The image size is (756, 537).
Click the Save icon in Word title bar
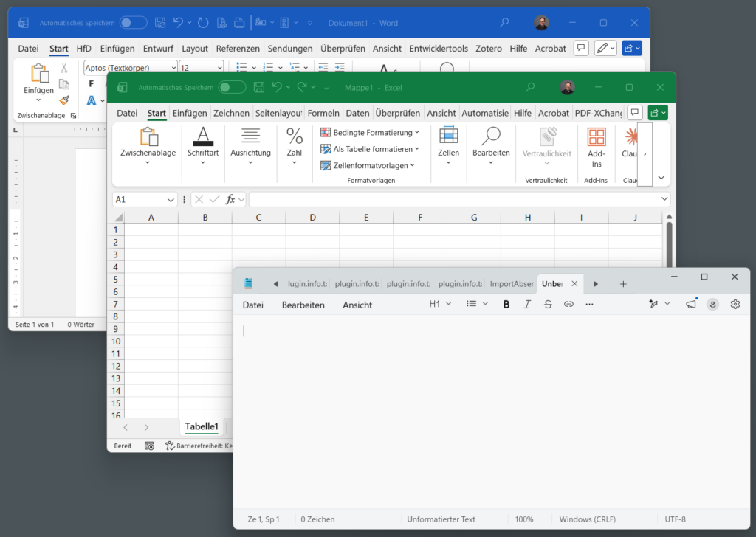coord(160,23)
